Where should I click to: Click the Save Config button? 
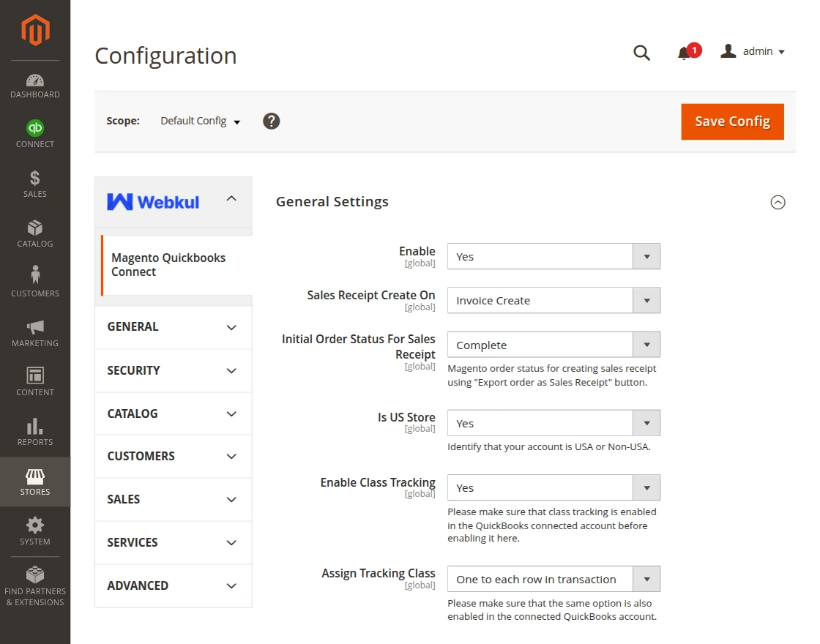[x=732, y=121]
